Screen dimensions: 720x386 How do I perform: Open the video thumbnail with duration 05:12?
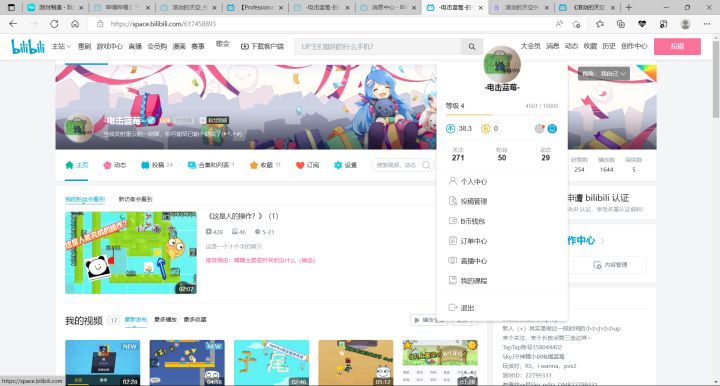coord(356,363)
